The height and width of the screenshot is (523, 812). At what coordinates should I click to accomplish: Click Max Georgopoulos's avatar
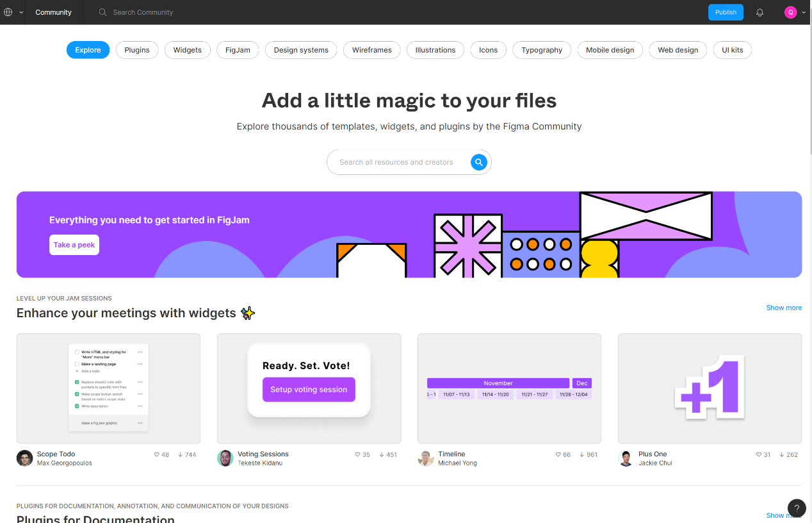[x=25, y=458]
